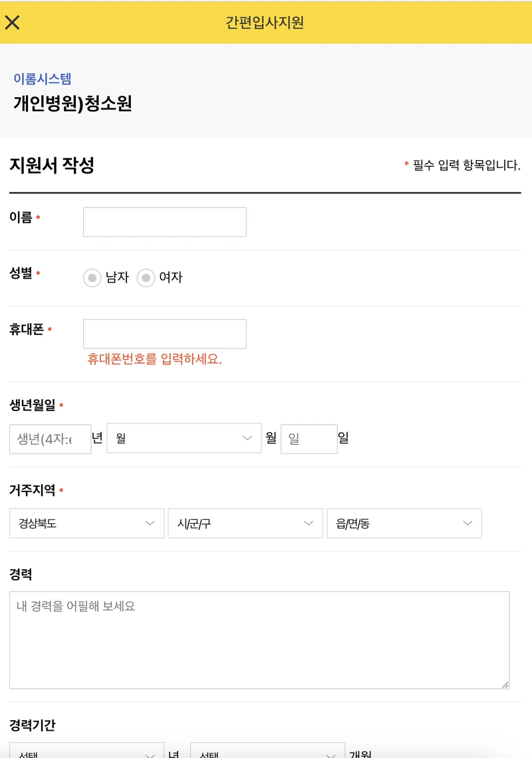Open the 읍/면/동 neighborhood dropdown

[404, 523]
